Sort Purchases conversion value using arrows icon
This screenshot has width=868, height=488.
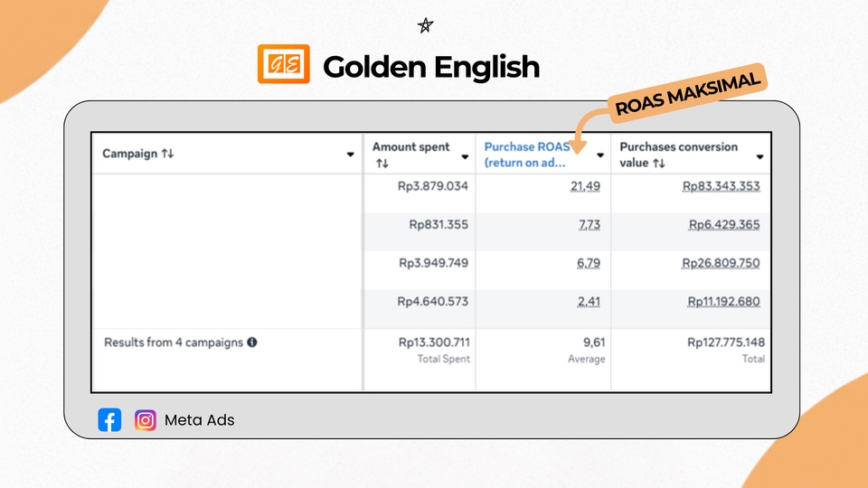(x=659, y=164)
